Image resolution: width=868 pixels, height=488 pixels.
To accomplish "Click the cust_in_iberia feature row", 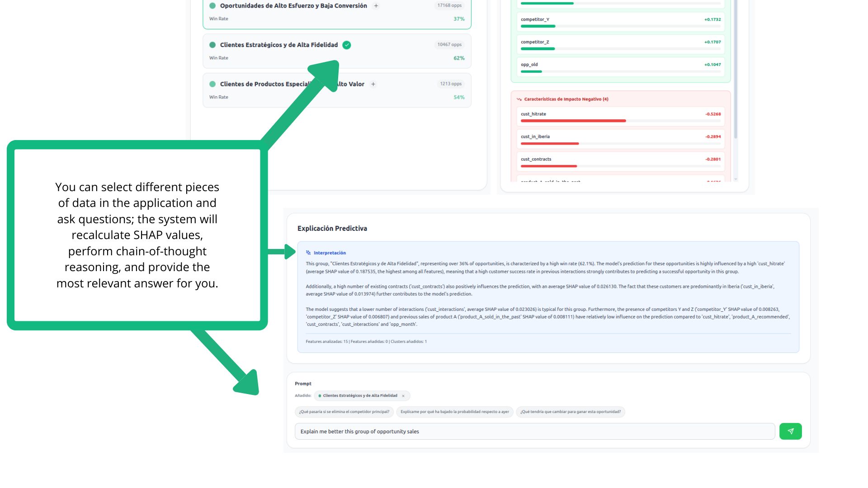I will [x=620, y=139].
